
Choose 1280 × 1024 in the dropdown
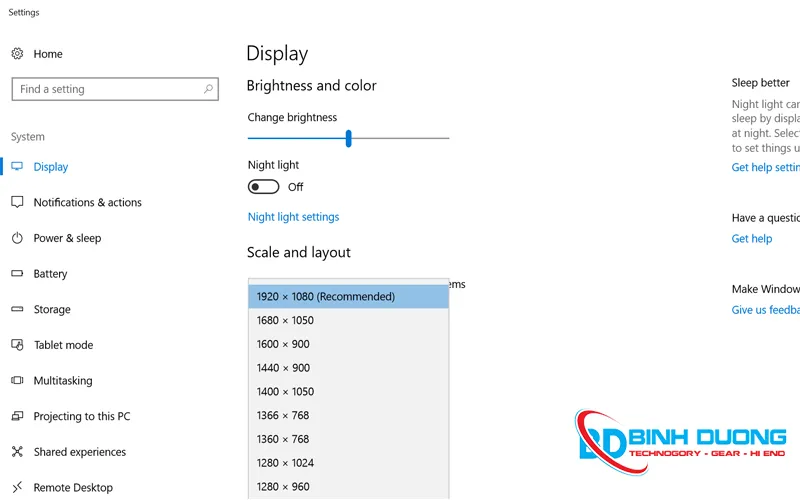point(348,463)
